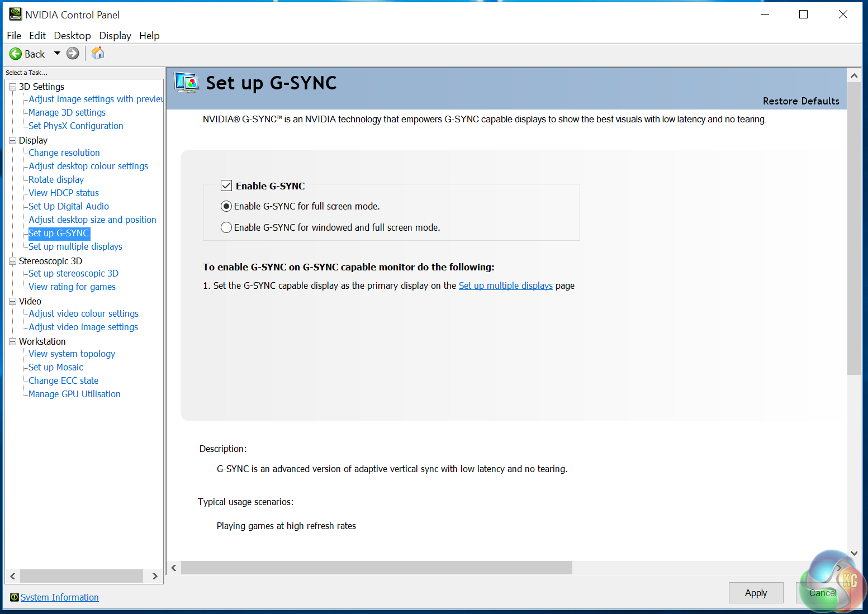This screenshot has height=614, width=868.
Task: Open the File menu
Action: pos(14,36)
